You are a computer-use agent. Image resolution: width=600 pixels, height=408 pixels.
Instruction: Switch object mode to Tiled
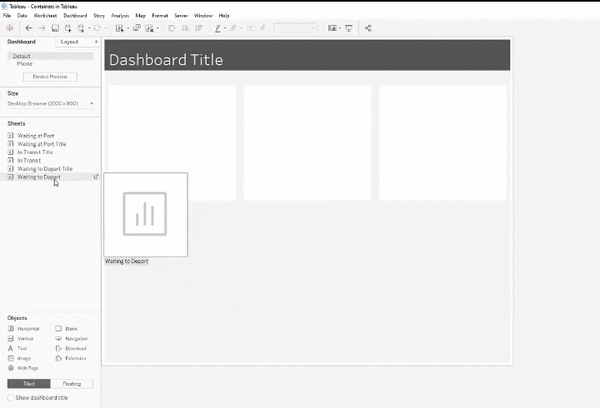click(28, 383)
